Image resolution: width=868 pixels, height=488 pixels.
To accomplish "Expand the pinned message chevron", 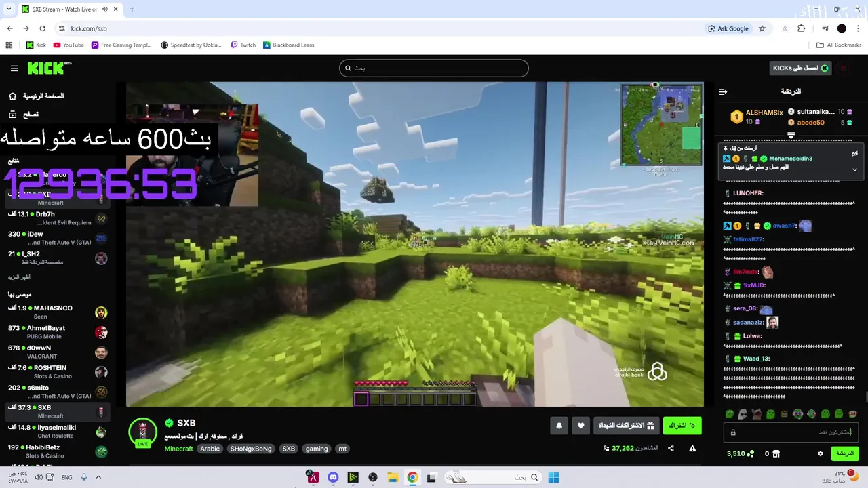I will click(854, 169).
